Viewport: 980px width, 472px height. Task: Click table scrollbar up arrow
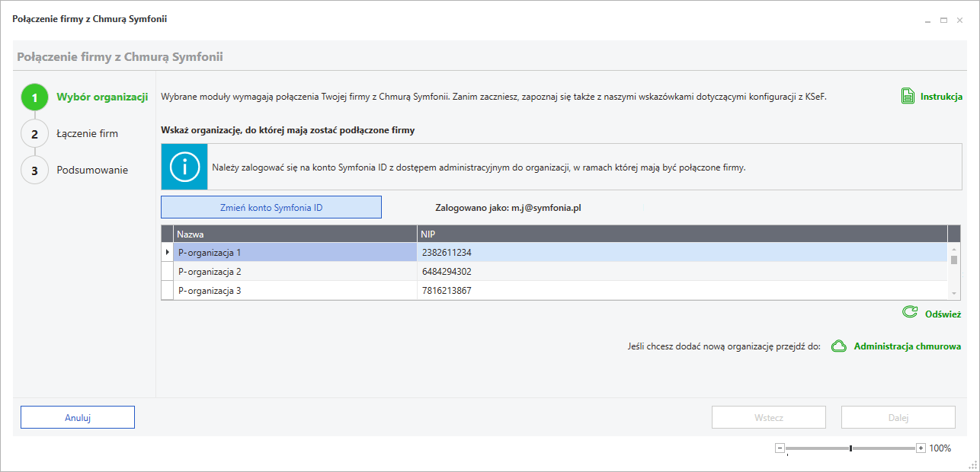point(954,249)
